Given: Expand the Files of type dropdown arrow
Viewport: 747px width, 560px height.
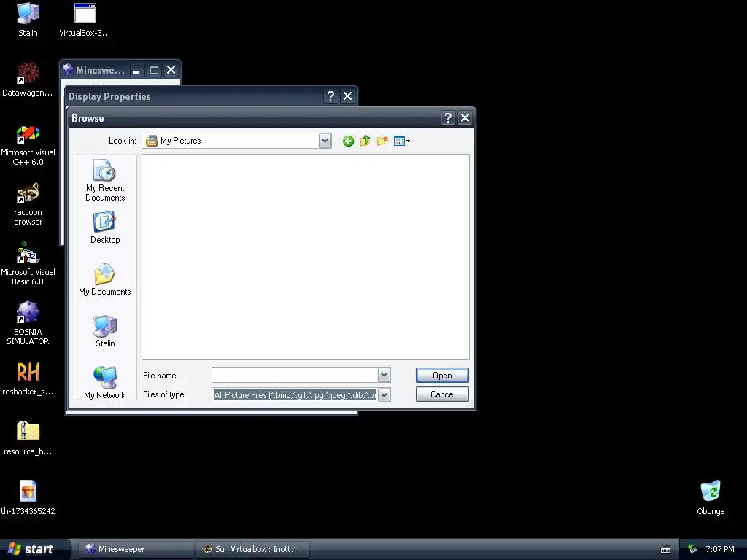Looking at the screenshot, I should 384,394.
